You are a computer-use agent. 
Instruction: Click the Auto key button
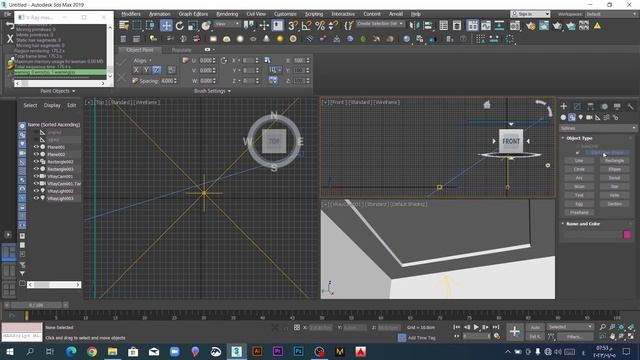point(535,327)
